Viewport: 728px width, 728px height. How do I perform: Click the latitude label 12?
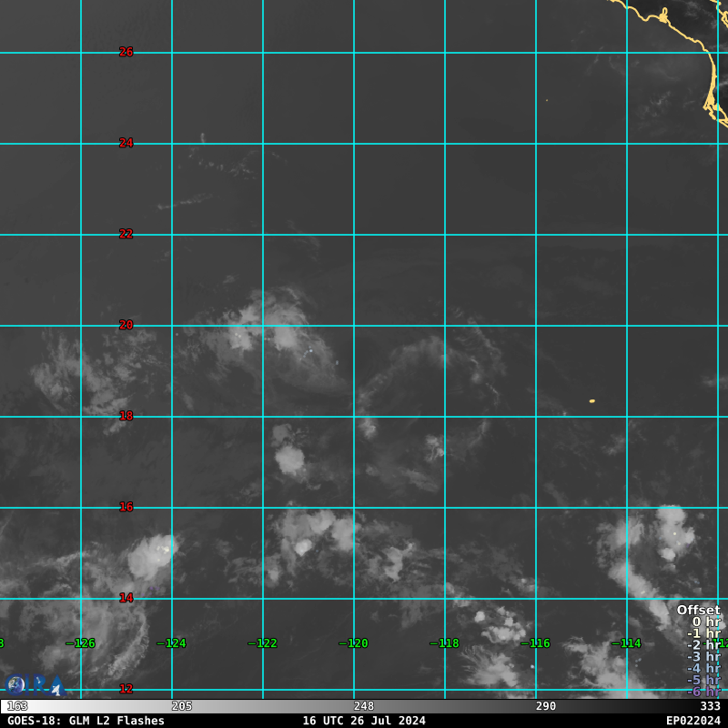[126, 689]
